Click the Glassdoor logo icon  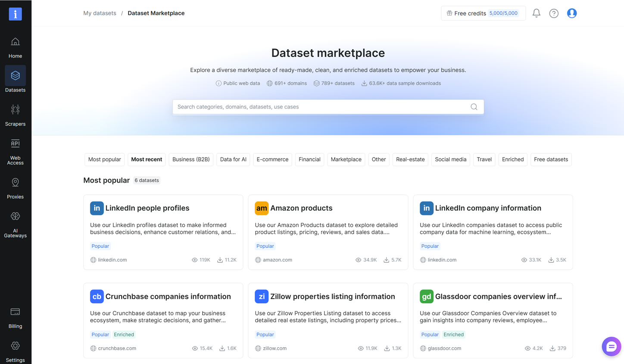427,296
